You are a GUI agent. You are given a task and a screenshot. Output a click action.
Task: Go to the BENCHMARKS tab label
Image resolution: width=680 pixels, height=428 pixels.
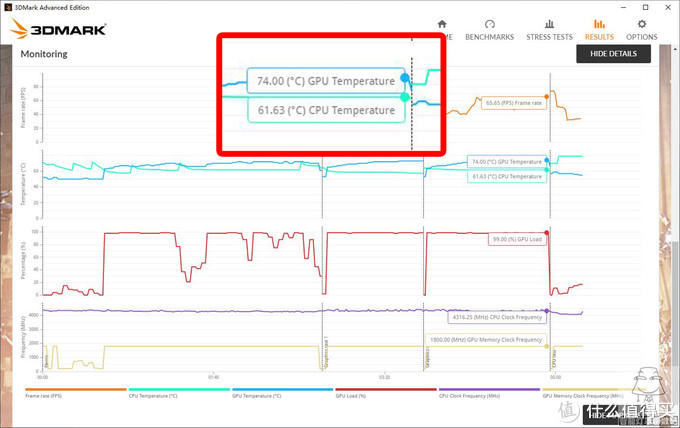tap(490, 37)
